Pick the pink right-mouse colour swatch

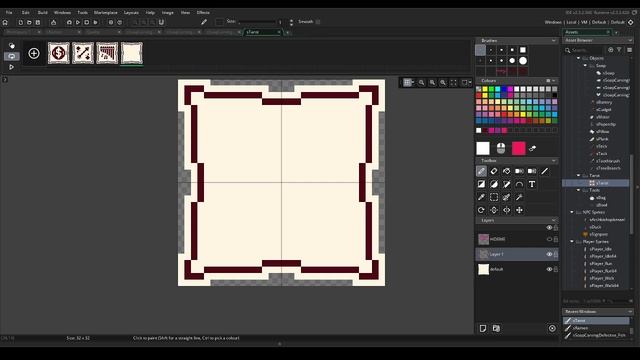coord(519,149)
